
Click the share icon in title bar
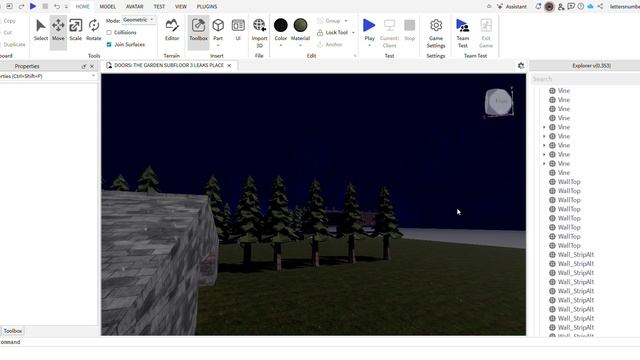600,7
